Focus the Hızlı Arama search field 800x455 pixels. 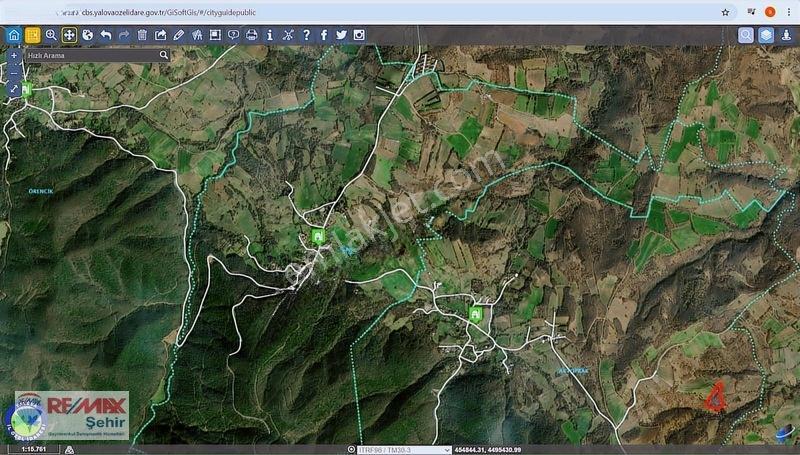click(92, 55)
